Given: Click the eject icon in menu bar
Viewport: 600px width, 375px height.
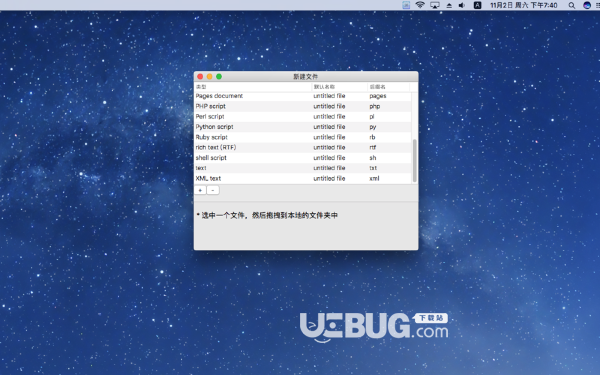Looking at the screenshot, I should click(x=449, y=5).
